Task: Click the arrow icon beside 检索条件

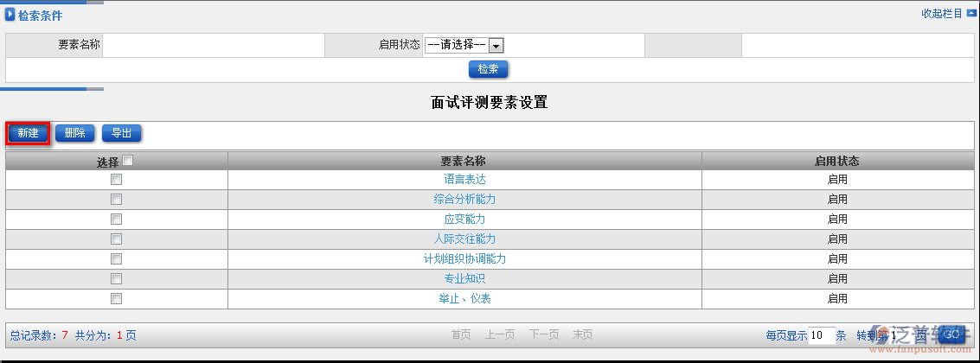Action: (x=10, y=15)
